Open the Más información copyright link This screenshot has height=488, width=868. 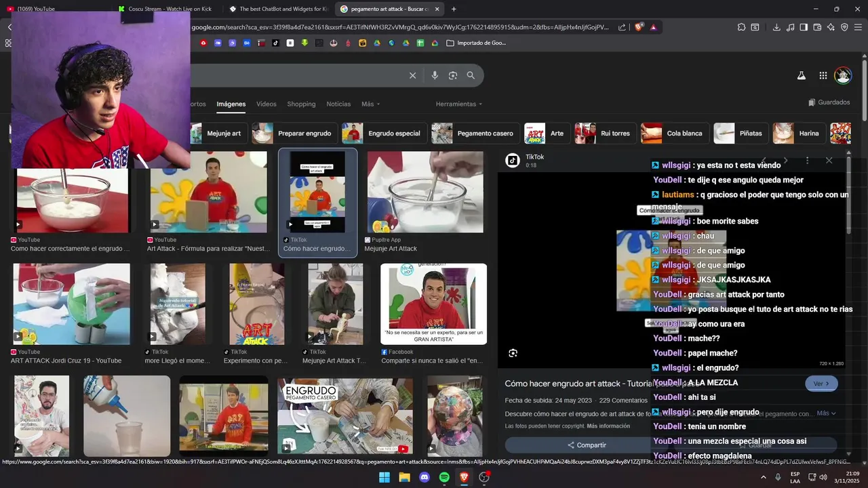click(608, 426)
